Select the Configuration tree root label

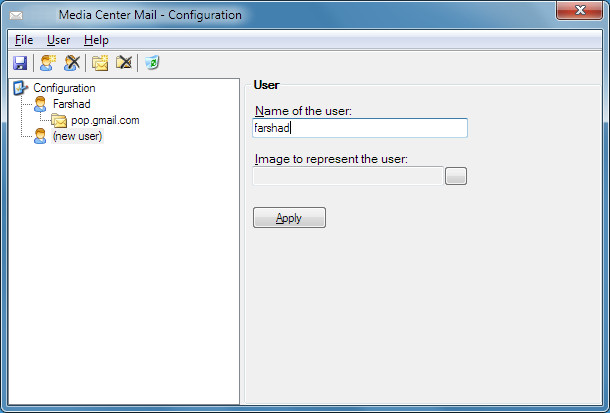pyautogui.click(x=64, y=88)
